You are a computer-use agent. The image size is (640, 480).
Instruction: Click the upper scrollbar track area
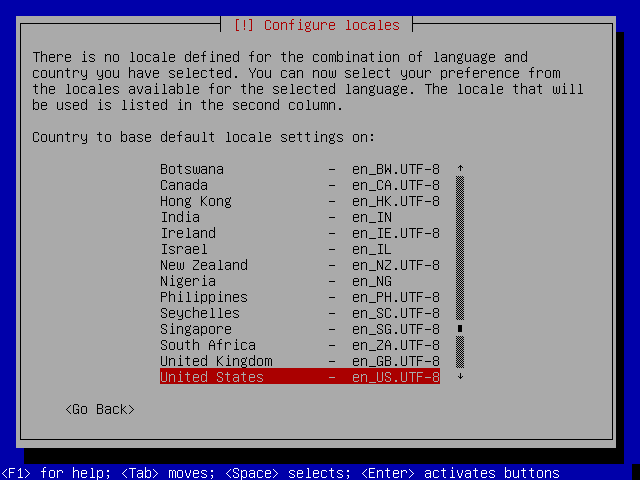pyautogui.click(x=460, y=240)
